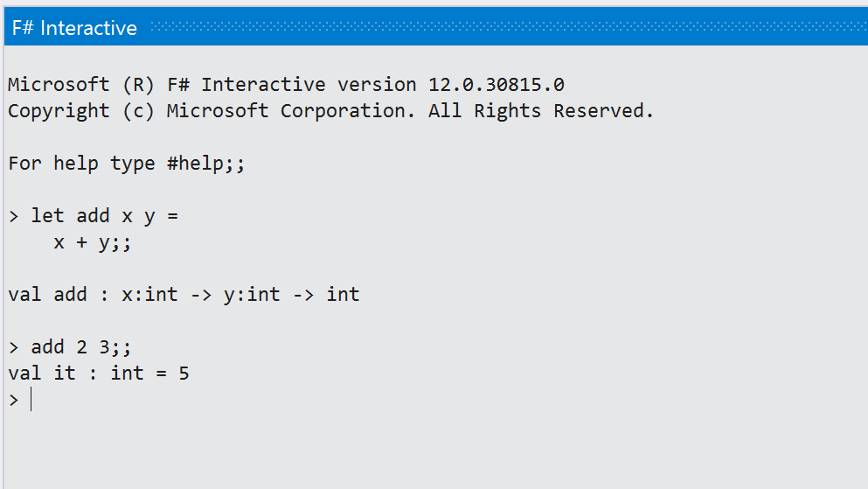Click the 'val add' signature output line
The width and height of the screenshot is (868, 489).
pyautogui.click(x=184, y=295)
